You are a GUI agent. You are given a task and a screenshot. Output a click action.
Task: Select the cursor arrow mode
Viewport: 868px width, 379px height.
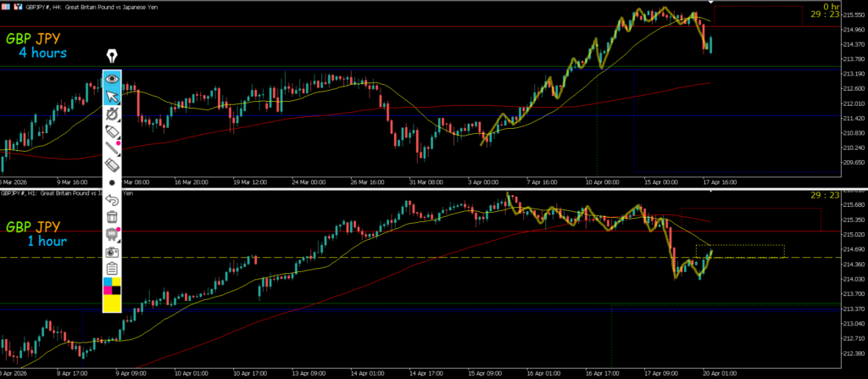pyautogui.click(x=112, y=97)
